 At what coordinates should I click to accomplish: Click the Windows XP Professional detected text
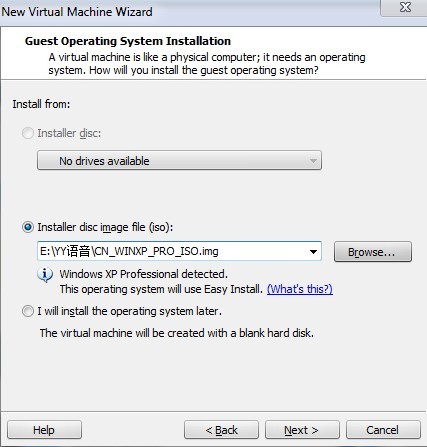(144, 274)
